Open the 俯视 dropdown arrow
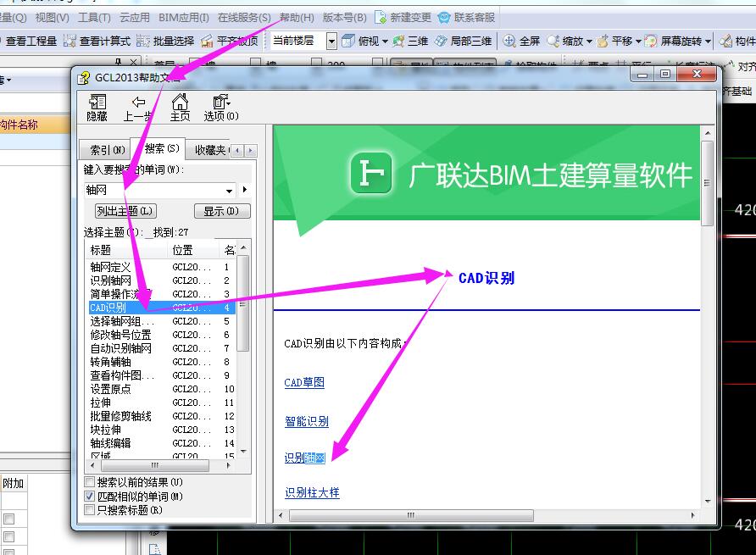 click(385, 42)
